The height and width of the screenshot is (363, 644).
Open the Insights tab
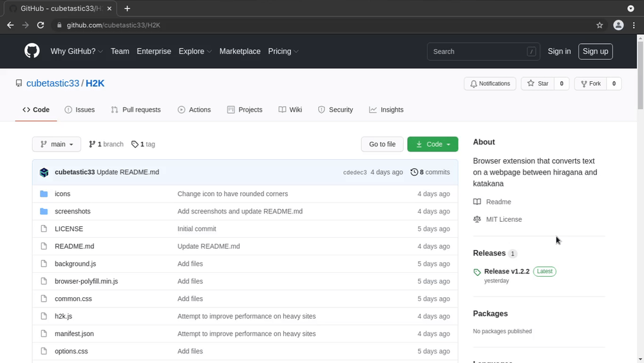tap(386, 110)
